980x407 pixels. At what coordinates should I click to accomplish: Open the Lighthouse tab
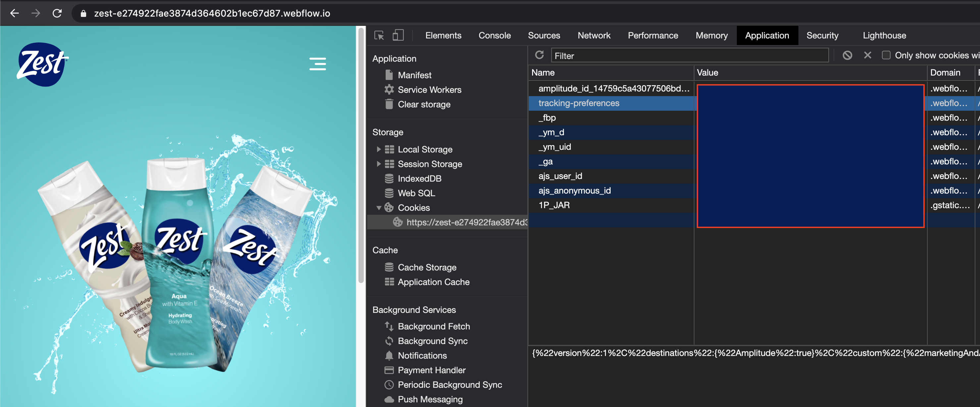[884, 35]
